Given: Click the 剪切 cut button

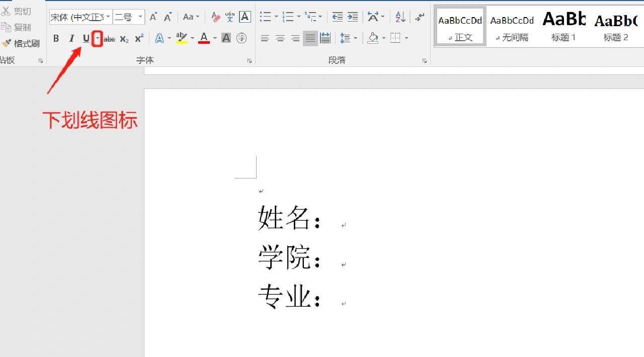Looking at the screenshot, I should pos(17,11).
